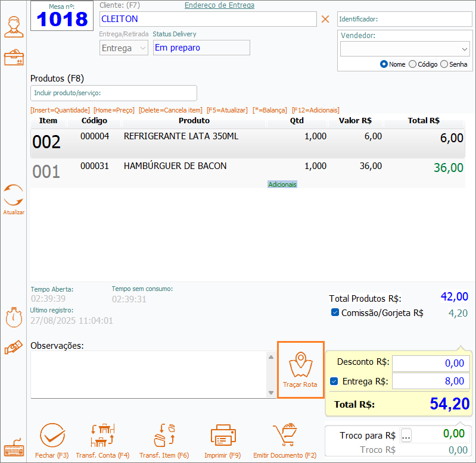
Task: Click Emitir Documento (F2) cart icon
Action: pos(285,436)
